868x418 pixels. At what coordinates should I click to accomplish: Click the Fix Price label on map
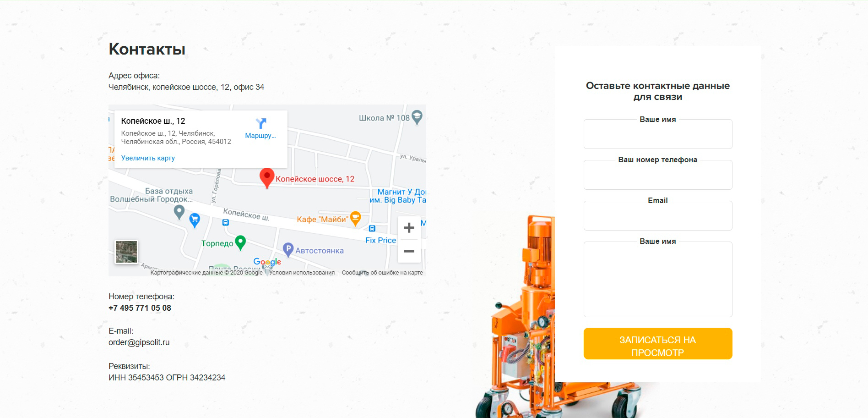380,240
